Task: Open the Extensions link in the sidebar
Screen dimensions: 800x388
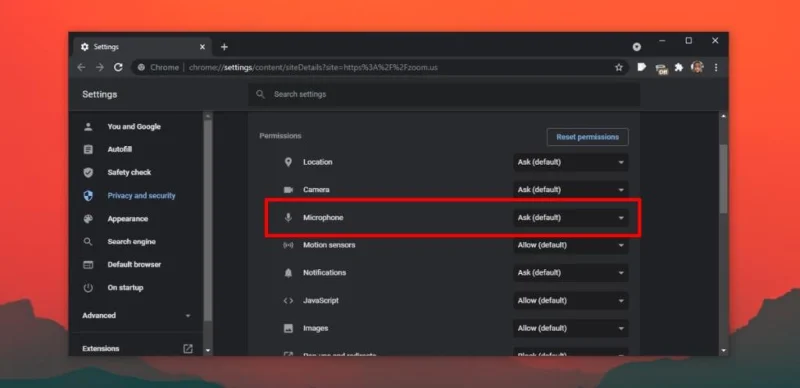Action: (101, 349)
